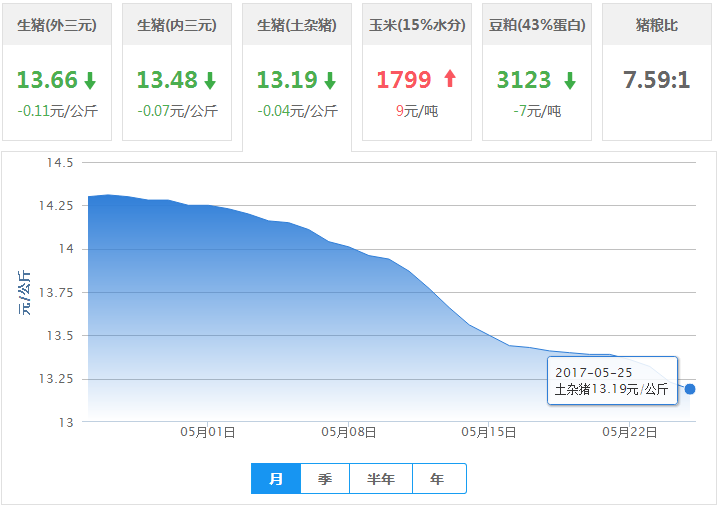Click red up arrow beside 1799
Image resolution: width=722 pixels, height=511 pixels.
click(450, 79)
